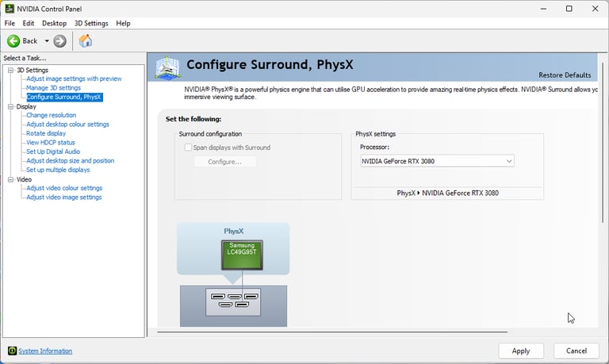
Task: Collapse the 3D Settings tree node
Action: pos(11,70)
